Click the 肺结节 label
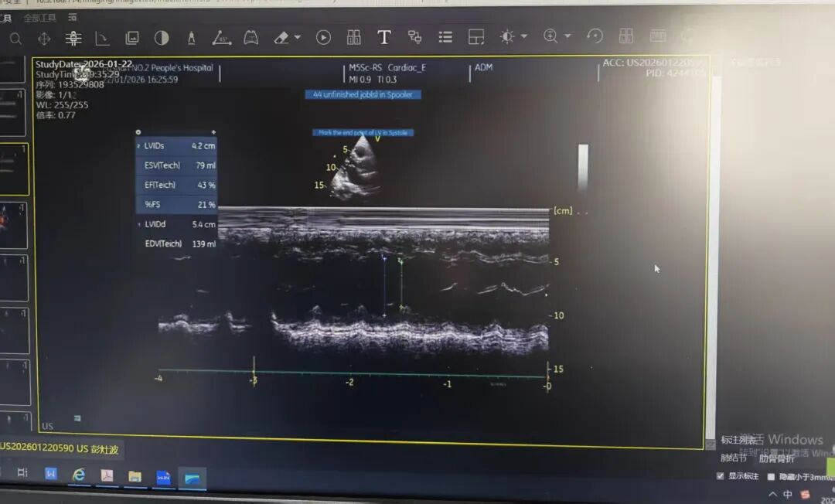This screenshot has height=504, width=835. click(x=733, y=458)
